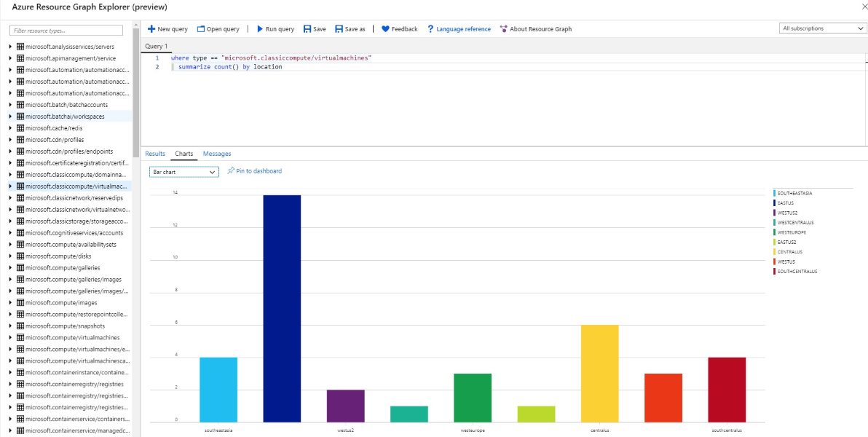Switch to the Messages tab
The height and width of the screenshot is (437, 868).
click(x=216, y=154)
